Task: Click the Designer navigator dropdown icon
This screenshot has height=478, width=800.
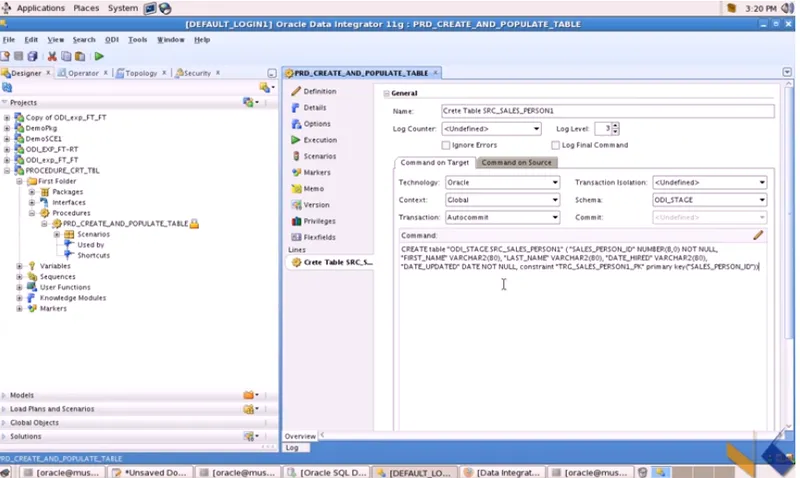Action: click(266, 88)
